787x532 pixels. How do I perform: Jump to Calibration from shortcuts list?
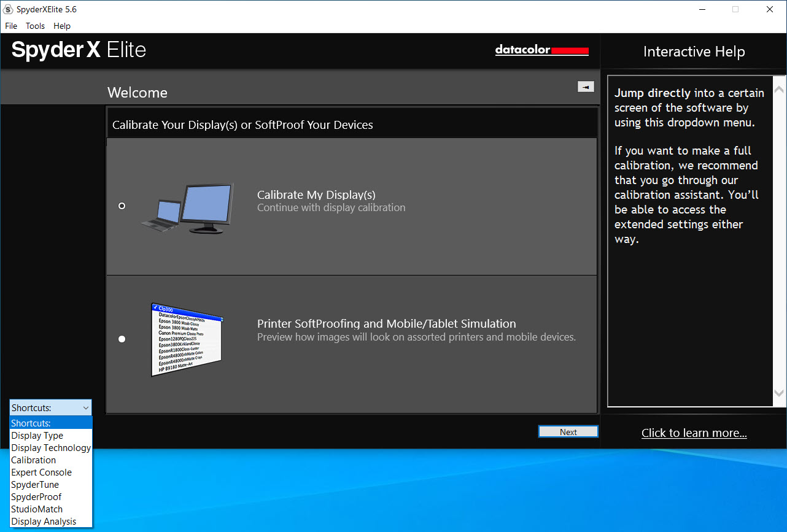(51, 460)
